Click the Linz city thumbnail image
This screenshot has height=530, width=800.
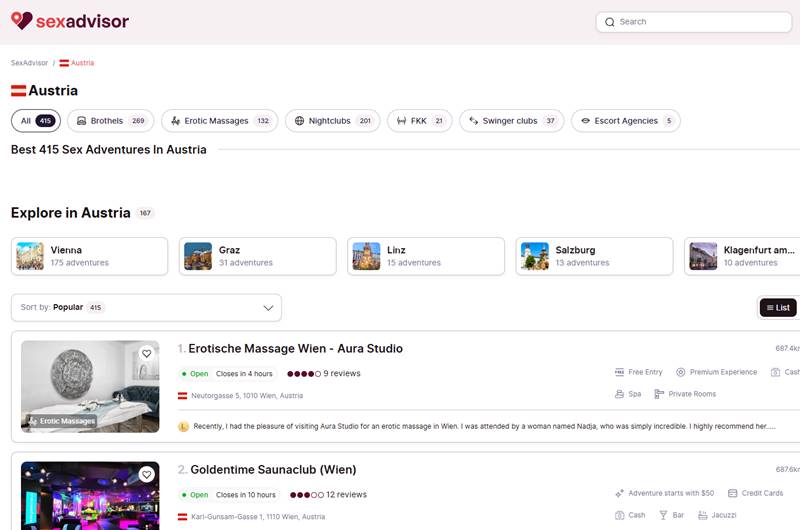click(366, 256)
